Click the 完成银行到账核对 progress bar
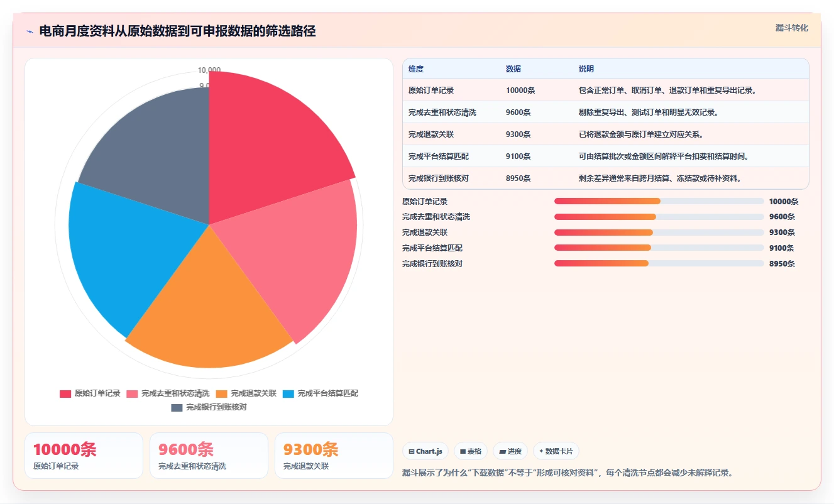The image size is (834, 504). point(659,264)
